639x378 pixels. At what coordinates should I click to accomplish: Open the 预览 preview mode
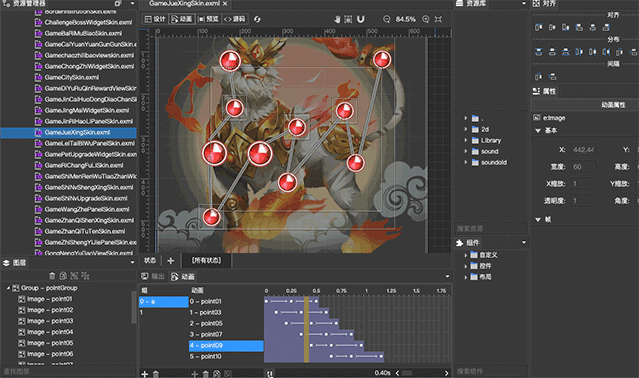click(x=208, y=19)
